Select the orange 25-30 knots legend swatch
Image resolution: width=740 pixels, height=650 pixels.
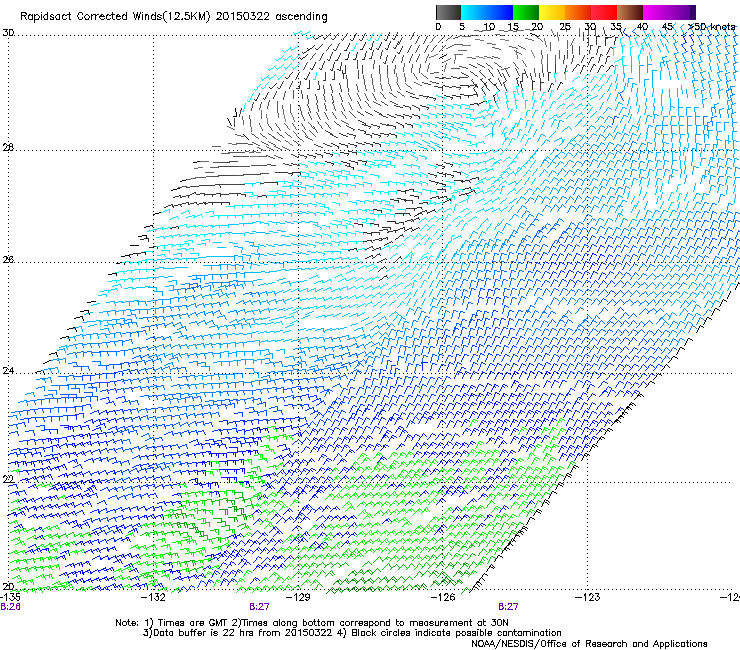578,12
